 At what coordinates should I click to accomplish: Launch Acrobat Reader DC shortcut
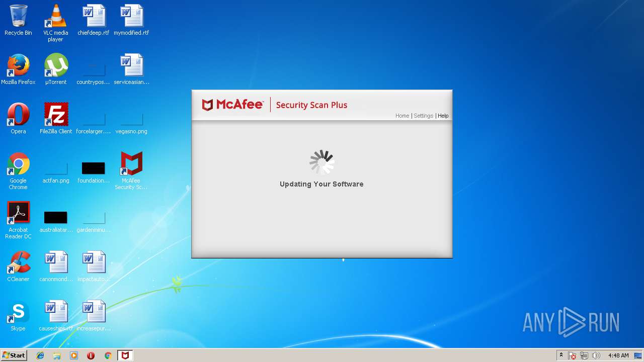coord(18,220)
